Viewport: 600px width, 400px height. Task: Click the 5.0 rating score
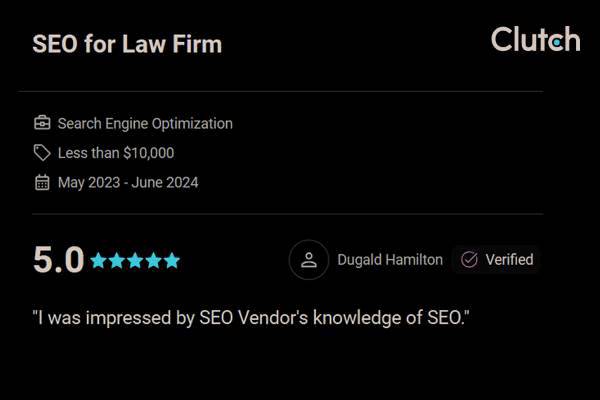coord(58,260)
